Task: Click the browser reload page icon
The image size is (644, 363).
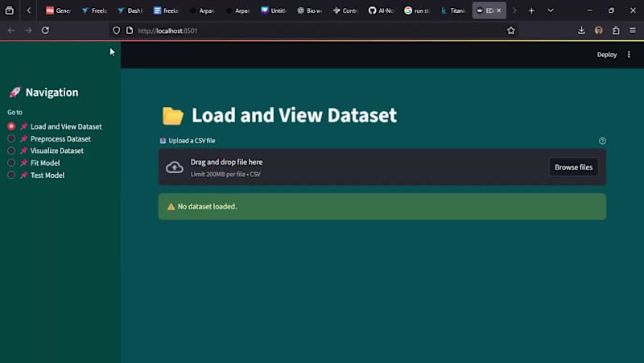Action: 45,31
